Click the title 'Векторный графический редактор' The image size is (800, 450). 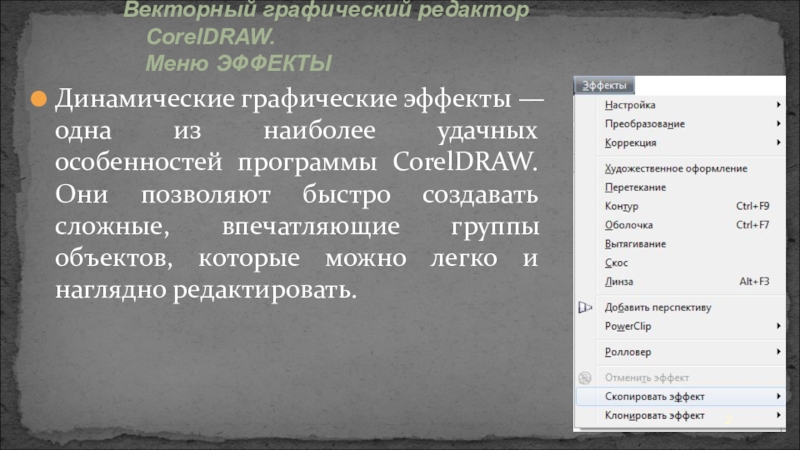tap(327, 10)
